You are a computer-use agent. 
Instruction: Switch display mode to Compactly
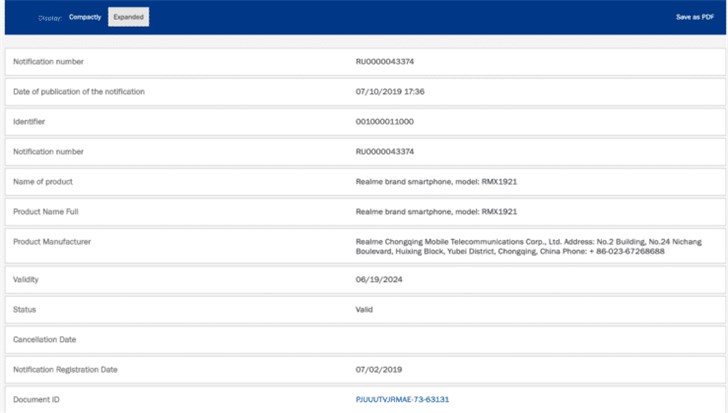click(x=85, y=17)
